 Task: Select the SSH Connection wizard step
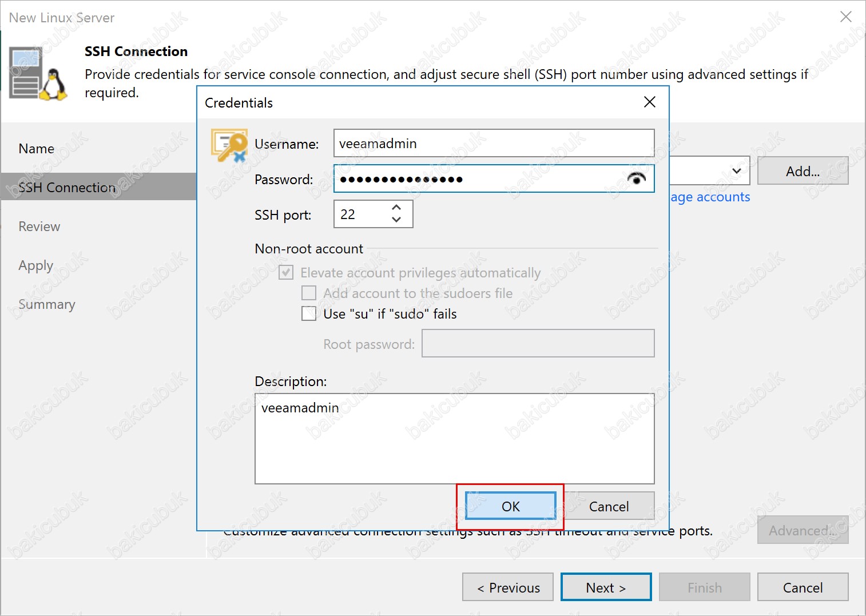98,187
